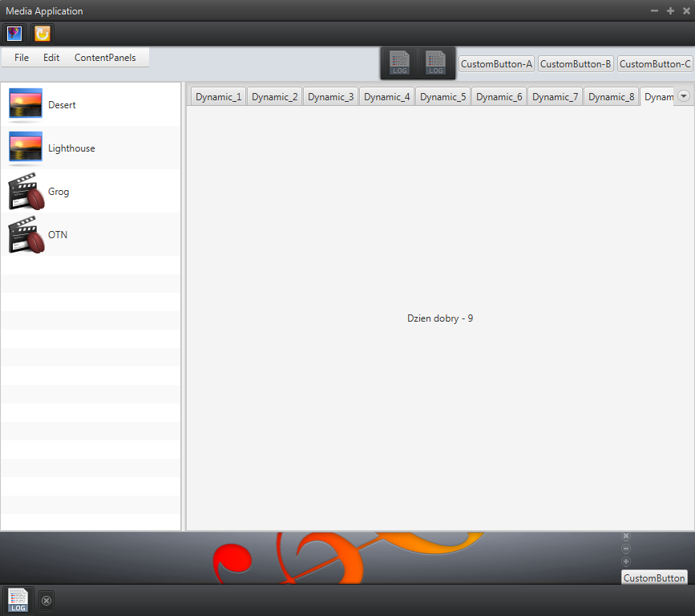This screenshot has width=695, height=616.
Task: Open the Edit menu
Action: (x=51, y=58)
